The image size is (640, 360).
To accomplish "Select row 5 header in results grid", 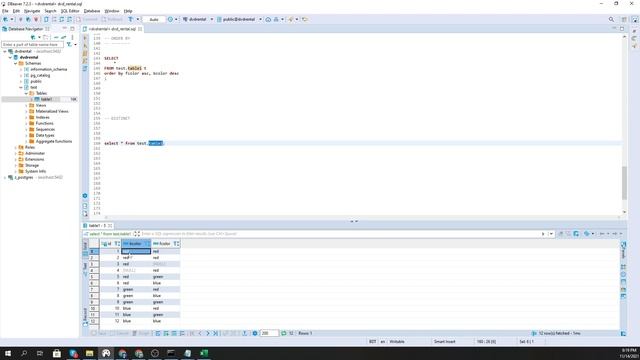I will pos(94,277).
